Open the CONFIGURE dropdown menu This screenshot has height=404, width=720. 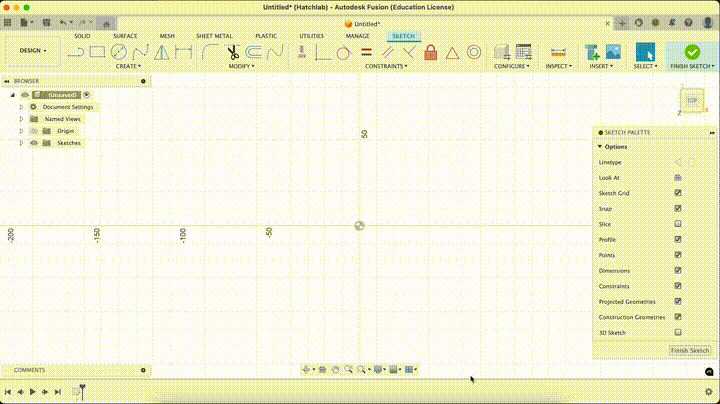[x=512, y=67]
